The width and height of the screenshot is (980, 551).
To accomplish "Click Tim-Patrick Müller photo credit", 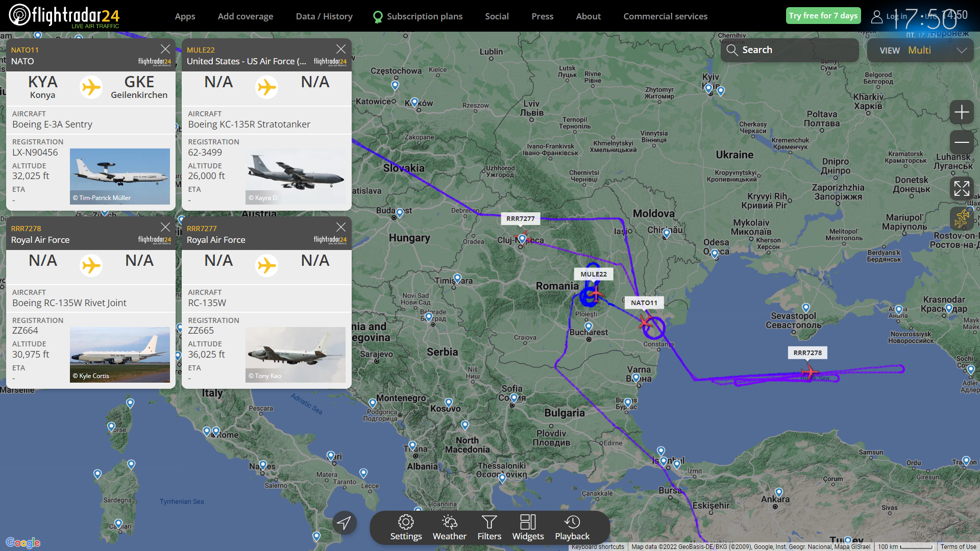I will (x=102, y=198).
